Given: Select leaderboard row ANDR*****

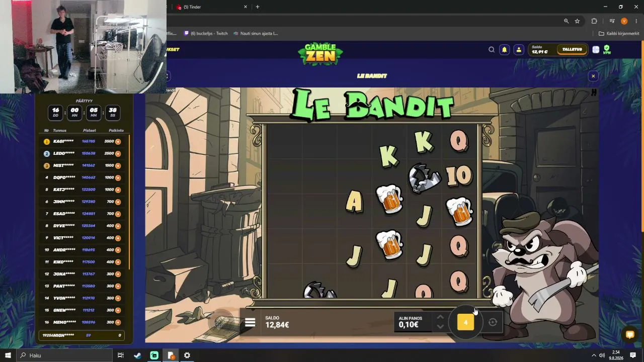Looking at the screenshot, I should pos(83,250).
